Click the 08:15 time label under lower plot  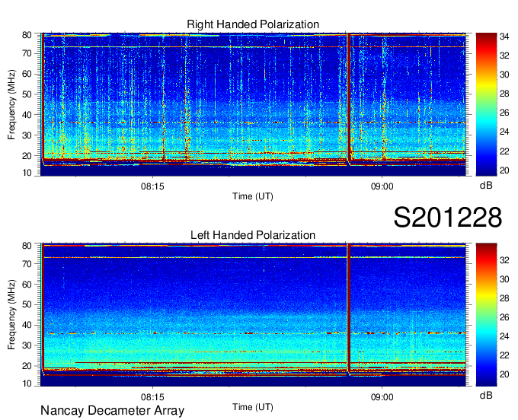pyautogui.click(x=152, y=397)
